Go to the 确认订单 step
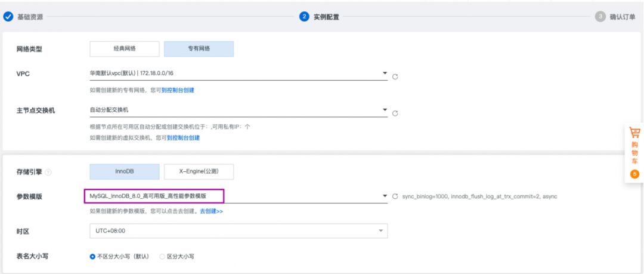 623,17
